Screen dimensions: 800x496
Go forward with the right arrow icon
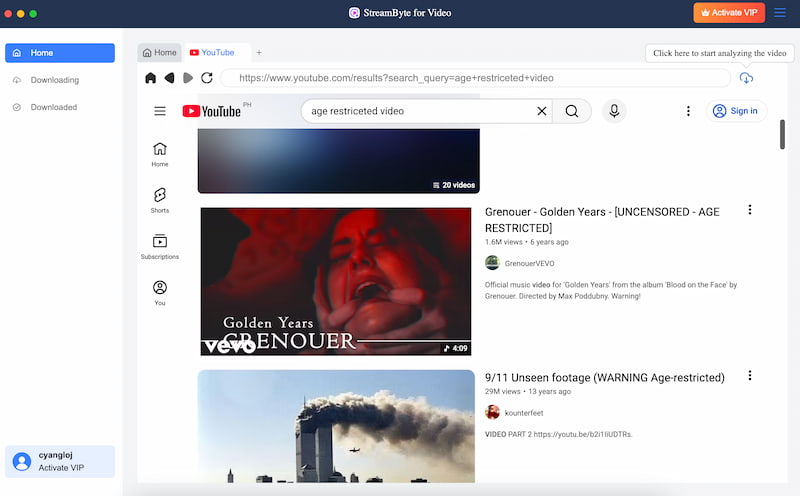pyautogui.click(x=188, y=78)
